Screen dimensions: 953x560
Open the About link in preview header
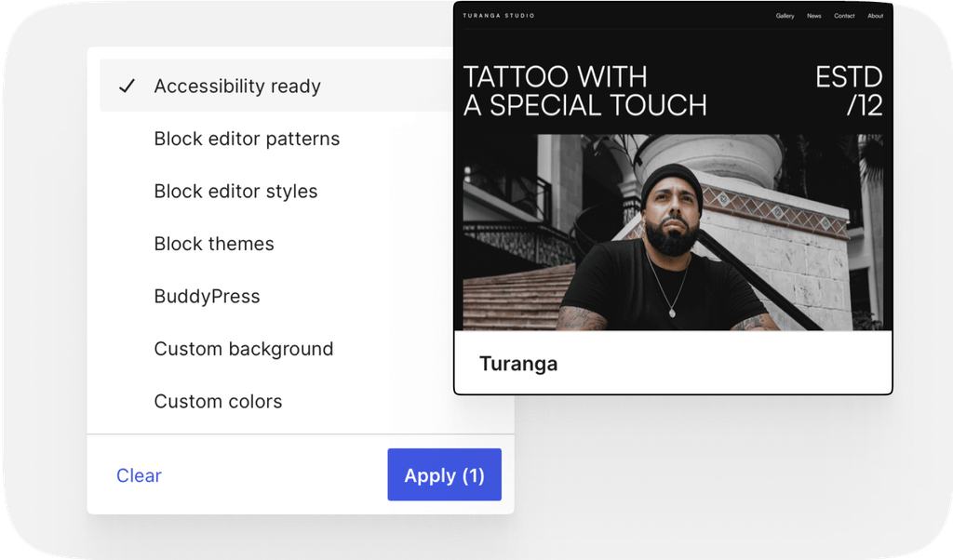click(x=875, y=16)
